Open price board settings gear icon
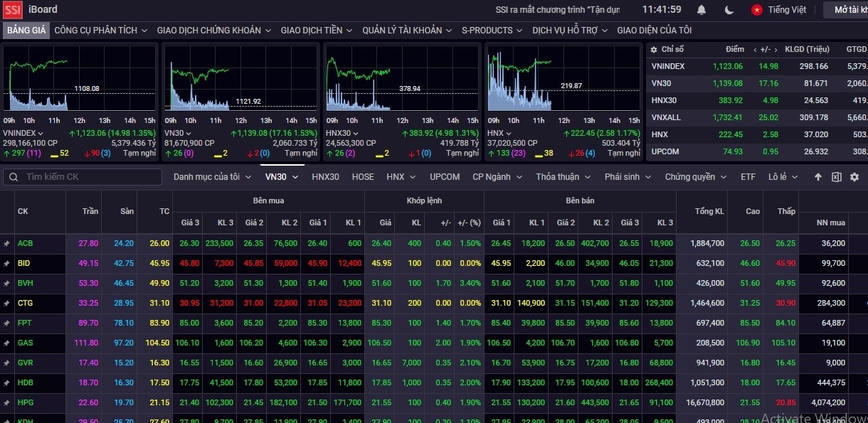Image resolution: width=868 pixels, height=423 pixels. coord(854,177)
